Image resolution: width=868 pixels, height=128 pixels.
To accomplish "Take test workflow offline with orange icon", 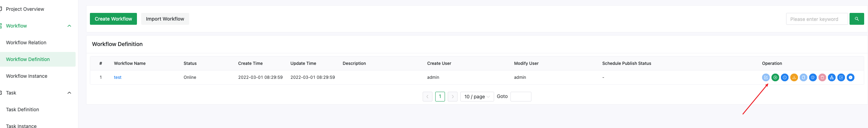I will pos(794,77).
